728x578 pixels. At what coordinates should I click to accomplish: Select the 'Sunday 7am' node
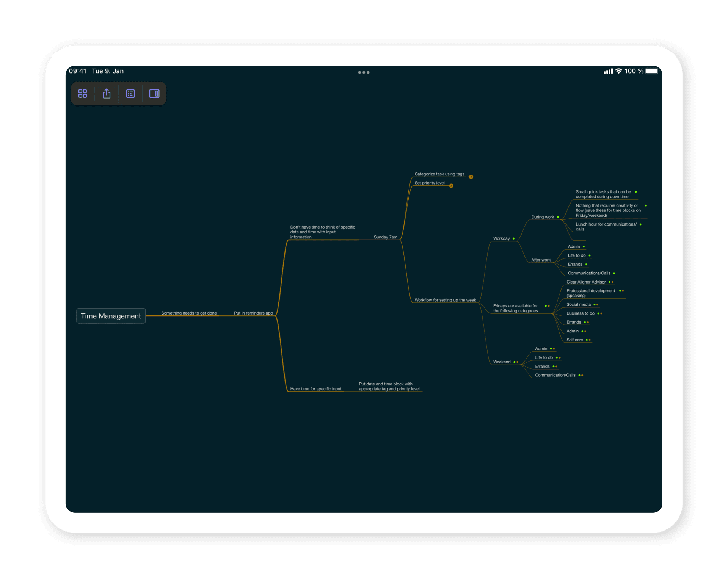pyautogui.click(x=385, y=237)
